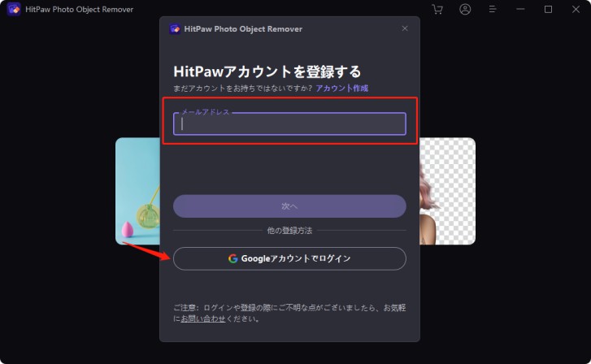Open the お問い合わせ link

[202, 318]
